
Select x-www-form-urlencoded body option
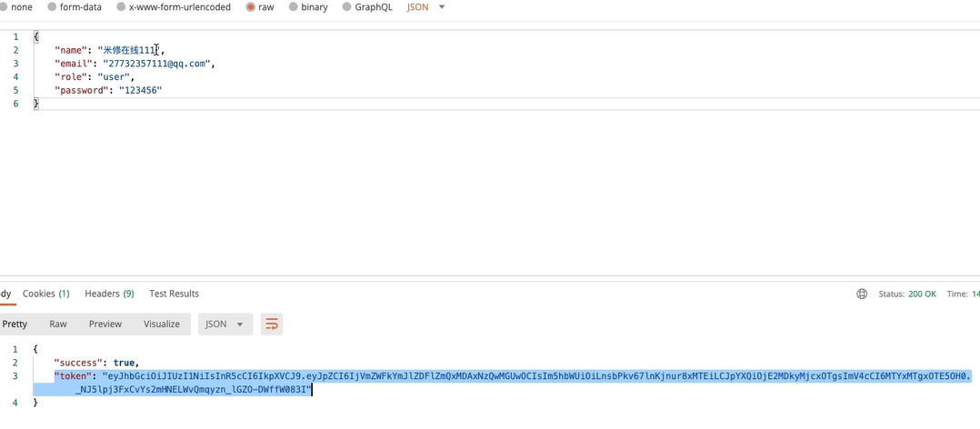coord(122,7)
